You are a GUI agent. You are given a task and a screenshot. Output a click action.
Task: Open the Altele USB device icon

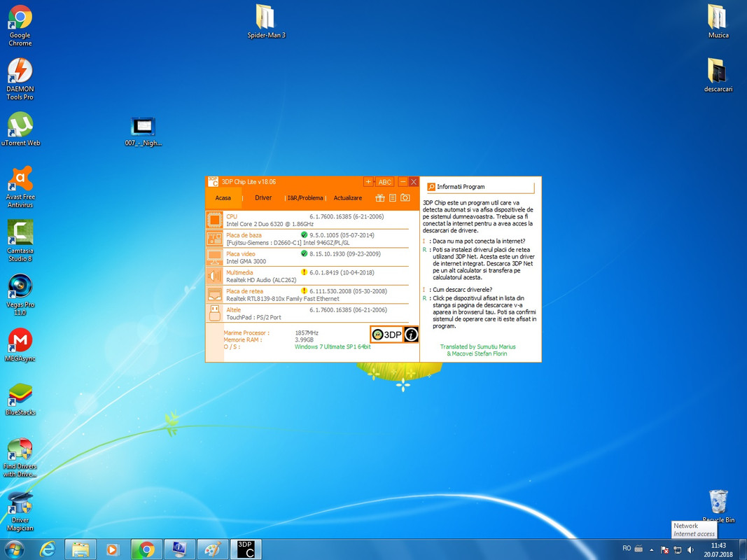[214, 313]
